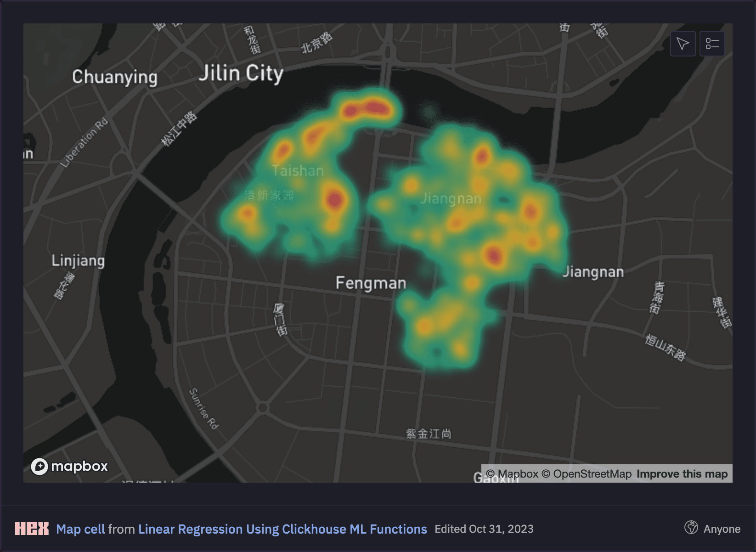Select the pointer selection tool icon
This screenshot has height=552, width=756.
683,44
